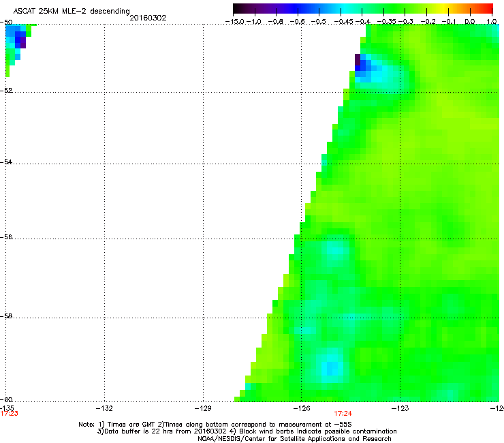Click the colorbar label -0.45
The width and height of the screenshot is (504, 443).
(x=344, y=22)
